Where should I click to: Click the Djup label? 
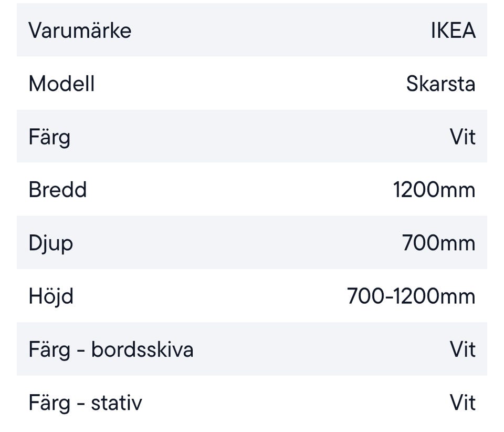point(51,243)
